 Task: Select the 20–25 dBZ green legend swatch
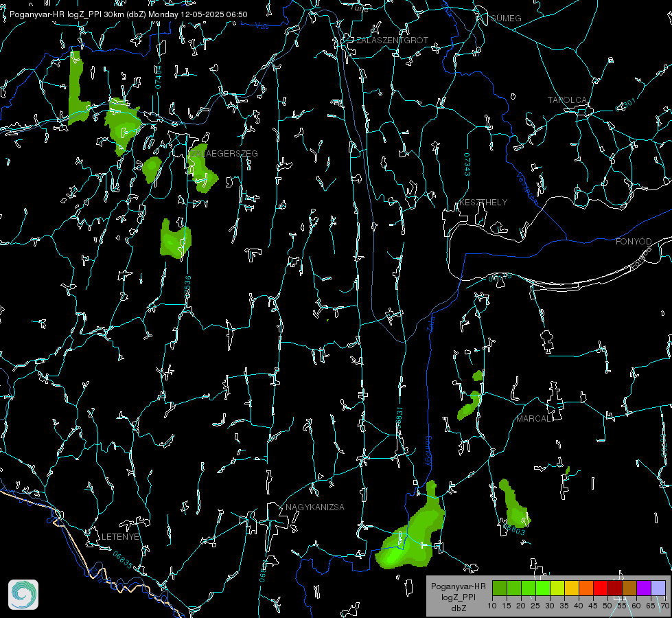coord(529,588)
